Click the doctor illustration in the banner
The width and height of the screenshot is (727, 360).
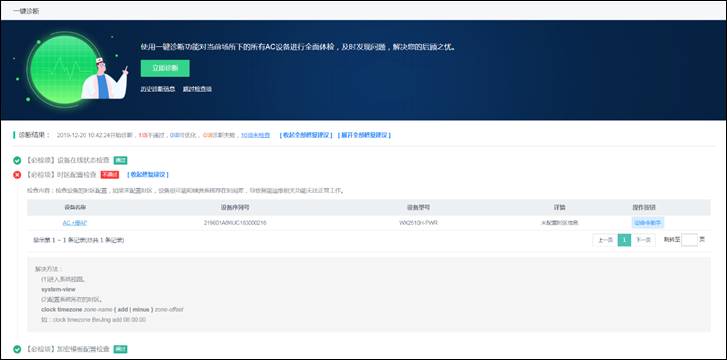click(104, 78)
